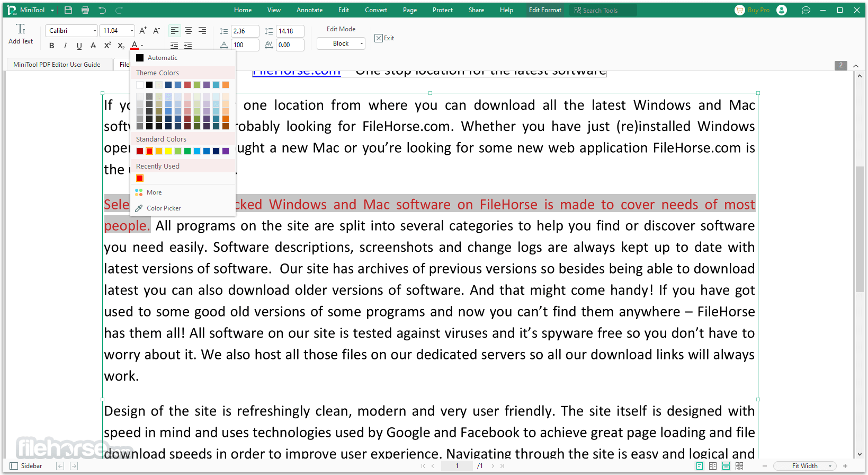Screen dimensions: 868x475
Task: Open the Edit Mode Block dropdown
Action: point(341,43)
